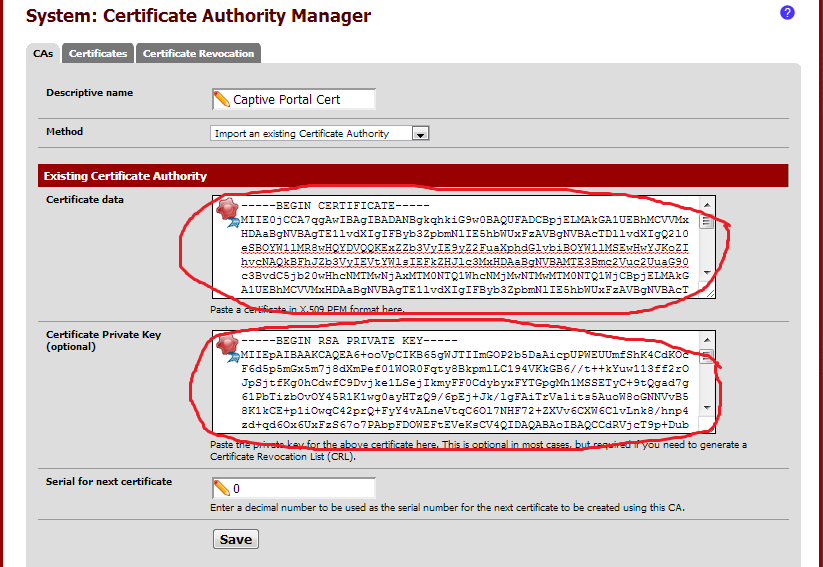The height and width of the screenshot is (567, 823).
Task: Expand the Method dropdown list
Action: [421, 133]
